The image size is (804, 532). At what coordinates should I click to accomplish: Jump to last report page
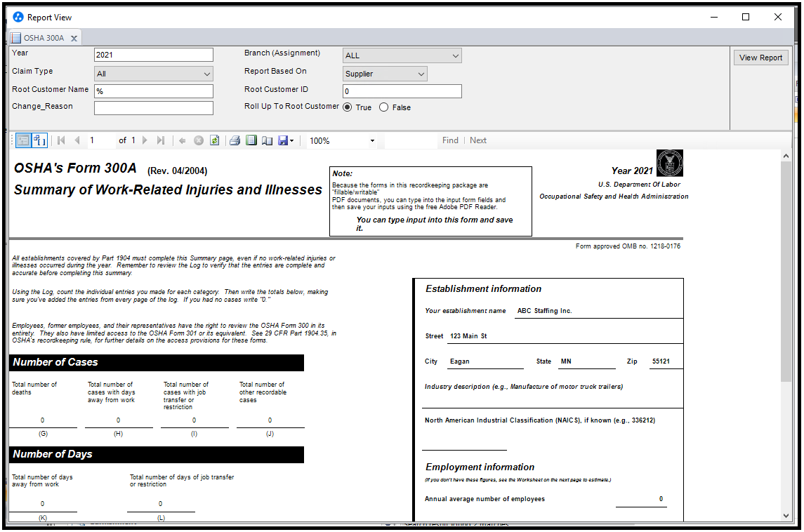161,140
